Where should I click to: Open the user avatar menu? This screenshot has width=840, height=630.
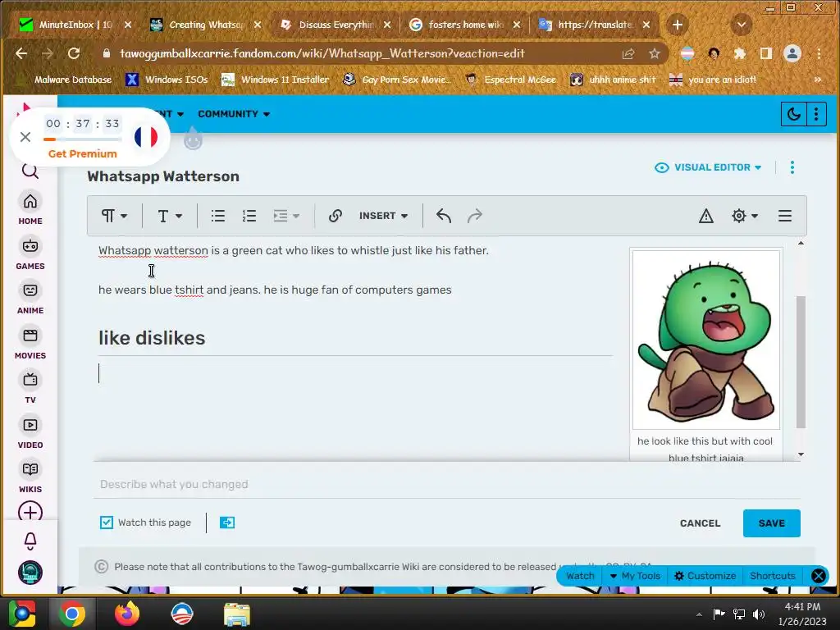(x=30, y=573)
